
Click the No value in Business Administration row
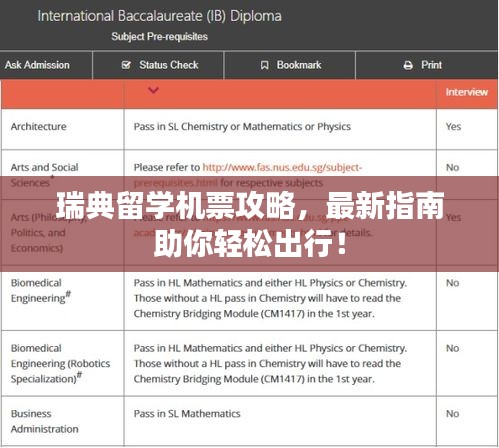coord(453,414)
